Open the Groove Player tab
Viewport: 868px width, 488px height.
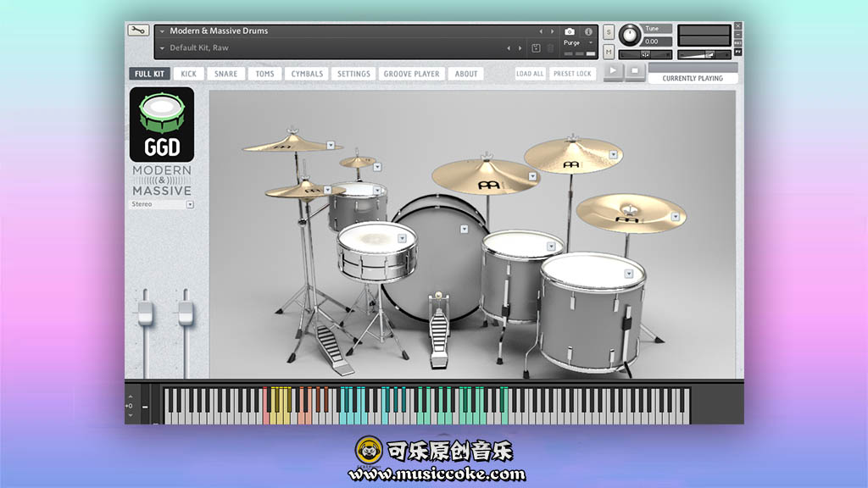pos(411,74)
